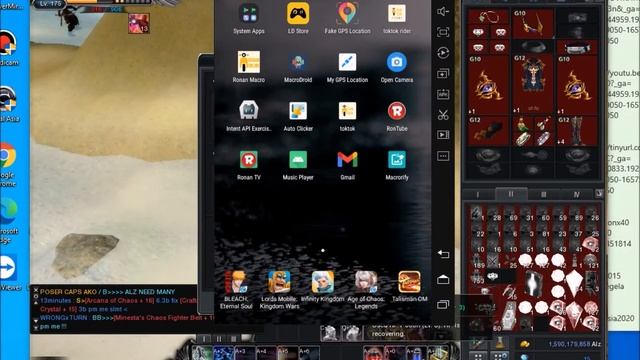Click buff icon numbered 13 in game
Image resolution: width=640 pixels, height=360 pixels.
coord(139,23)
